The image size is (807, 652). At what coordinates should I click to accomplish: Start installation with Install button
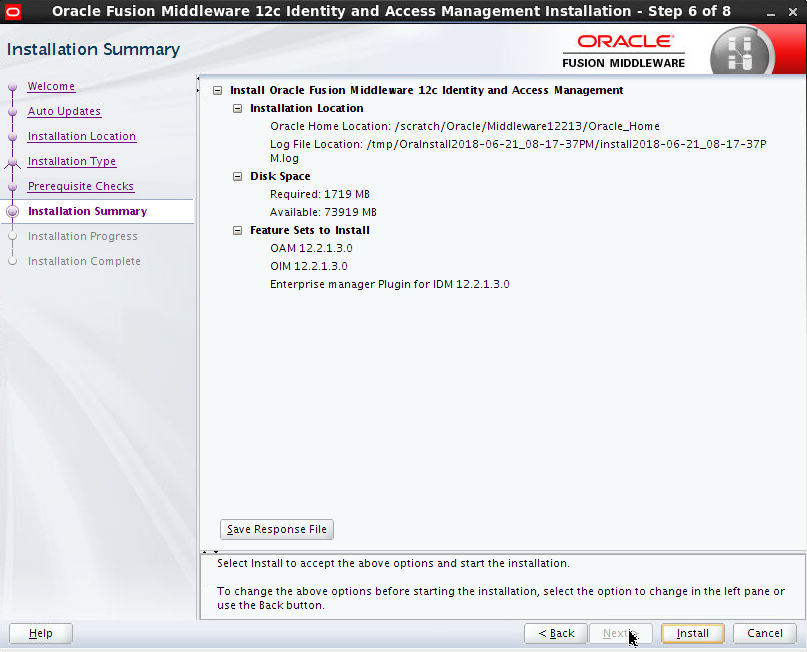(693, 633)
